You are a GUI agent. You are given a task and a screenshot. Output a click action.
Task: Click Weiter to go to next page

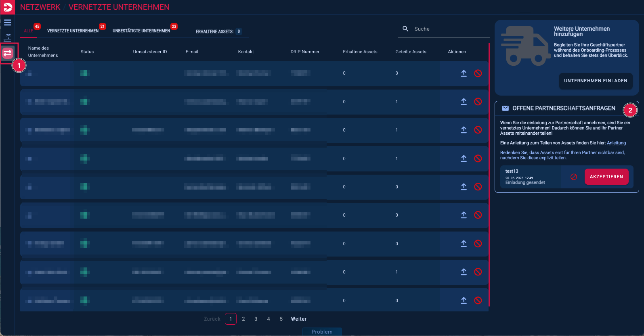coord(299,319)
